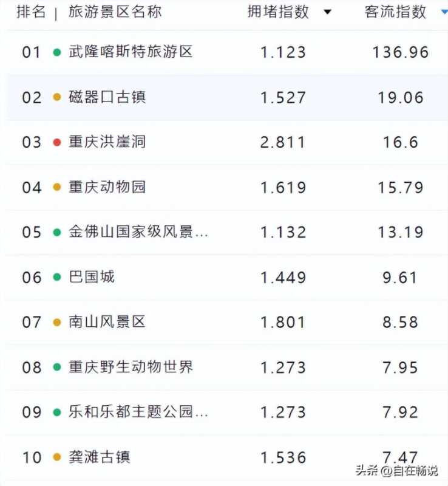The height and width of the screenshot is (486, 448).
Task: Click the 客流指数 column header text
Action: click(395, 12)
